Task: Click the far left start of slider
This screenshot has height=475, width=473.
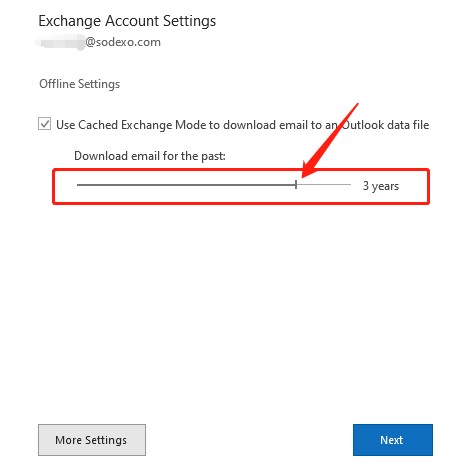Action: tap(78, 184)
